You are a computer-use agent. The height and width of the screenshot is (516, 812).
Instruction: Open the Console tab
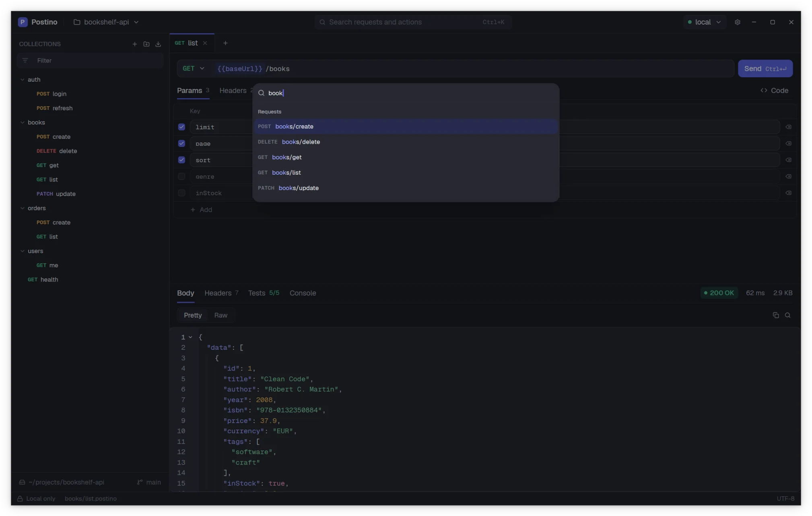(x=303, y=293)
